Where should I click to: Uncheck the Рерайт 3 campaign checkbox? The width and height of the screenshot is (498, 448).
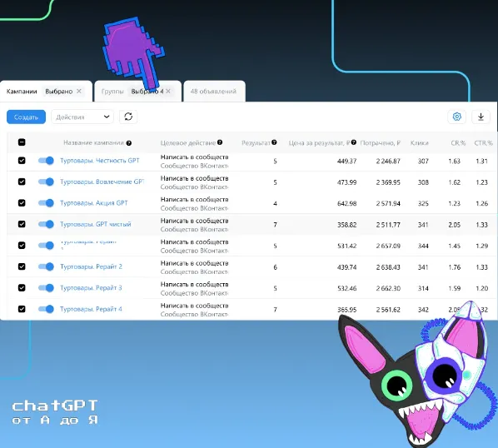point(22,287)
